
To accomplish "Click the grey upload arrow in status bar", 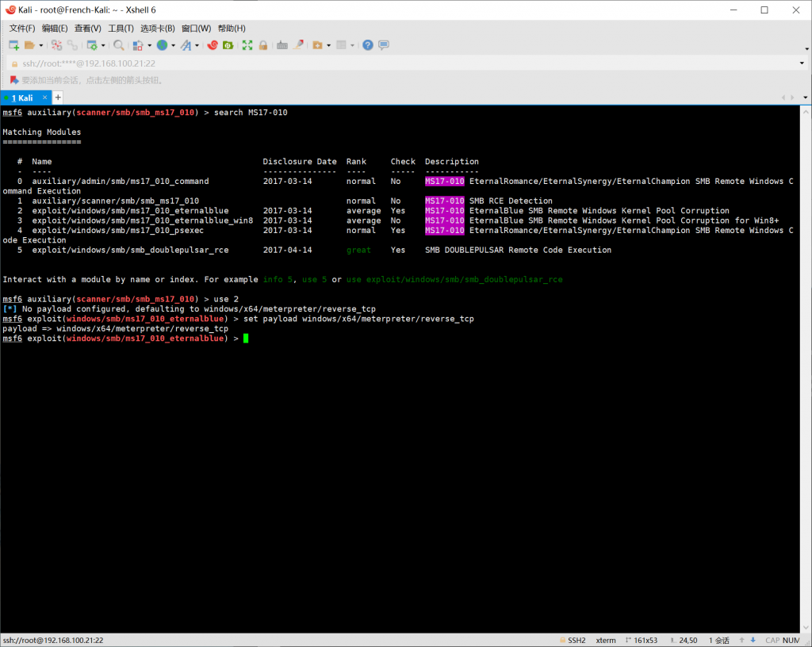I will [741, 641].
